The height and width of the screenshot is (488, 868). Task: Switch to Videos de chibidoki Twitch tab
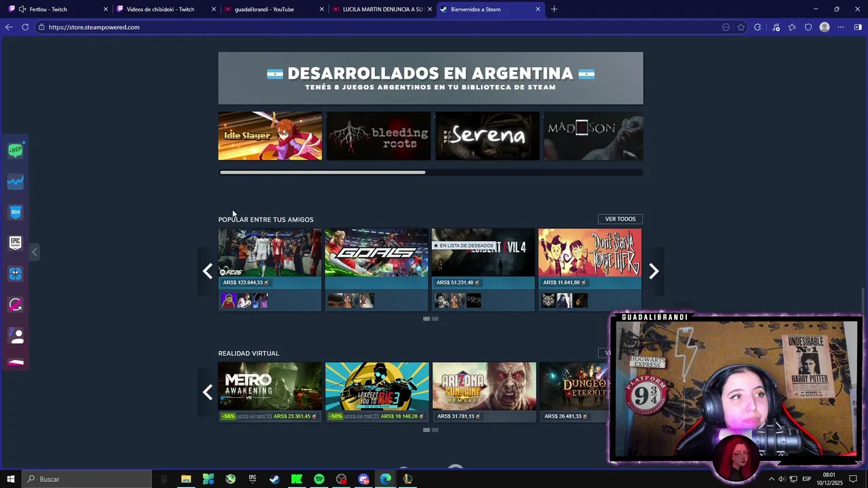(166, 9)
